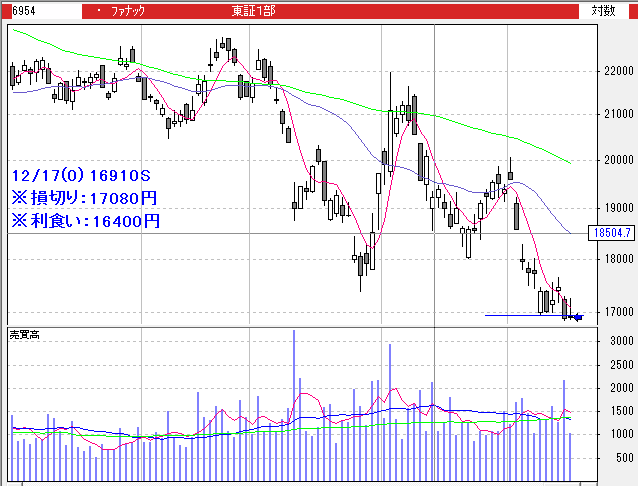Click the stock code field 6954
This screenshot has width=638, height=486.
pos(19,10)
